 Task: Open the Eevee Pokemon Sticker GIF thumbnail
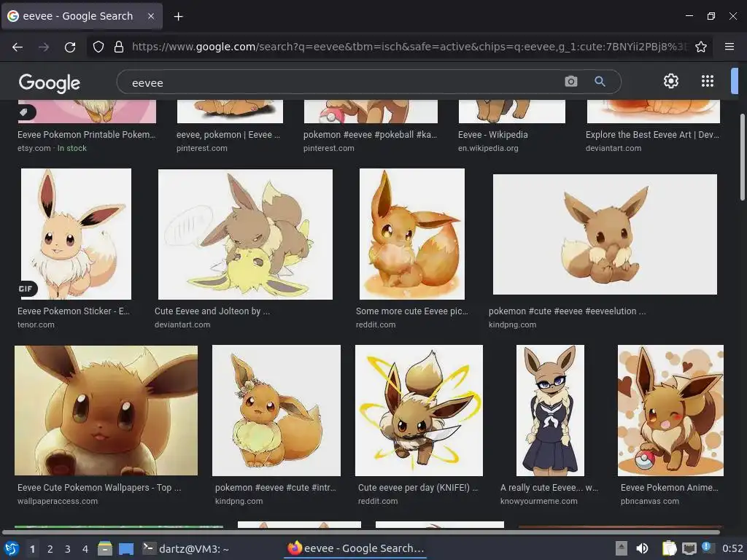76,234
